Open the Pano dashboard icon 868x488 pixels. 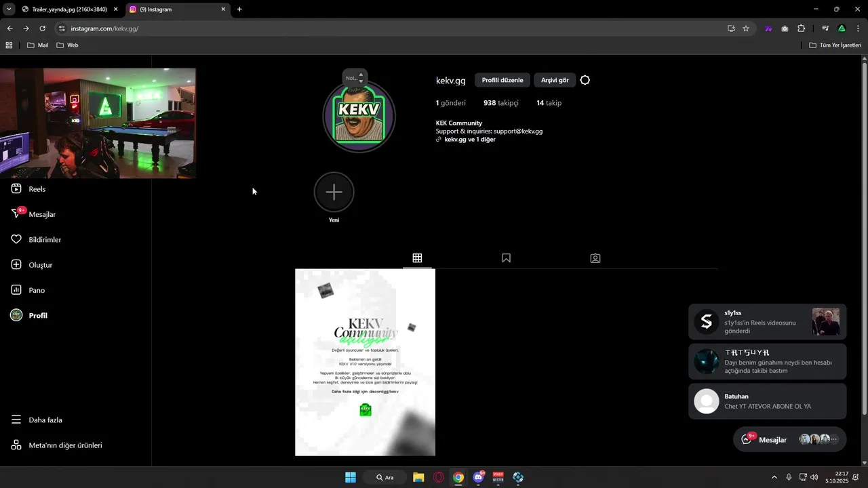pos(16,290)
